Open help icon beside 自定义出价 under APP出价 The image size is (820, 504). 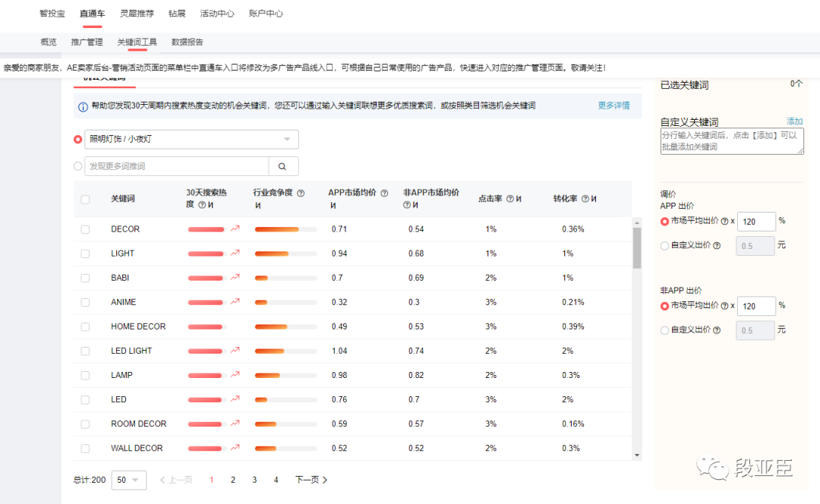[716, 245]
